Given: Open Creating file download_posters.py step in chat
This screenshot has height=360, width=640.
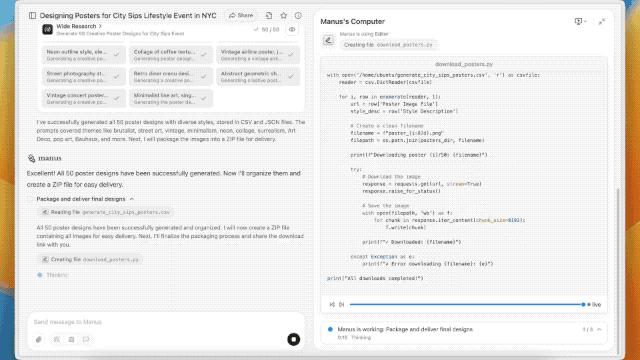Looking at the screenshot, I should coord(91,260).
